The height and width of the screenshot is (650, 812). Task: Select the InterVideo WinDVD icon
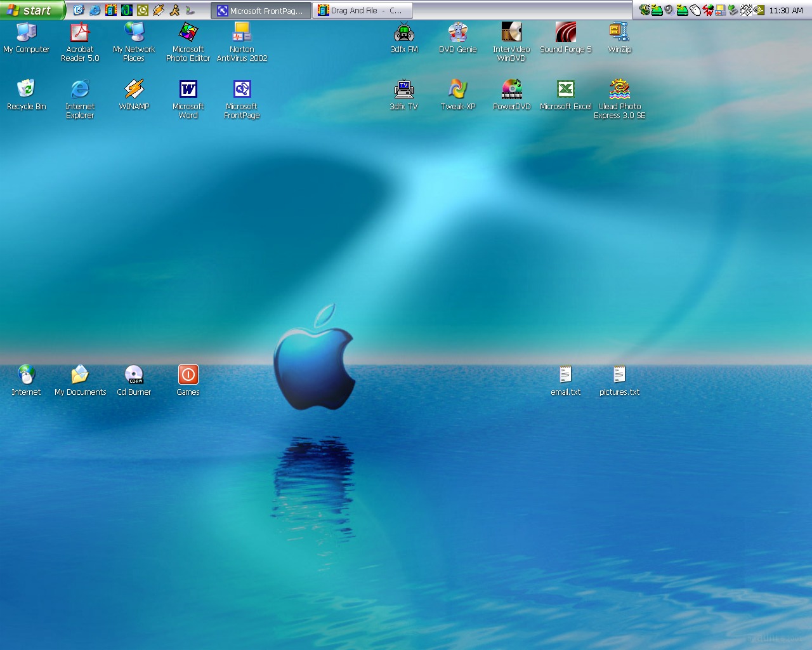[511, 42]
